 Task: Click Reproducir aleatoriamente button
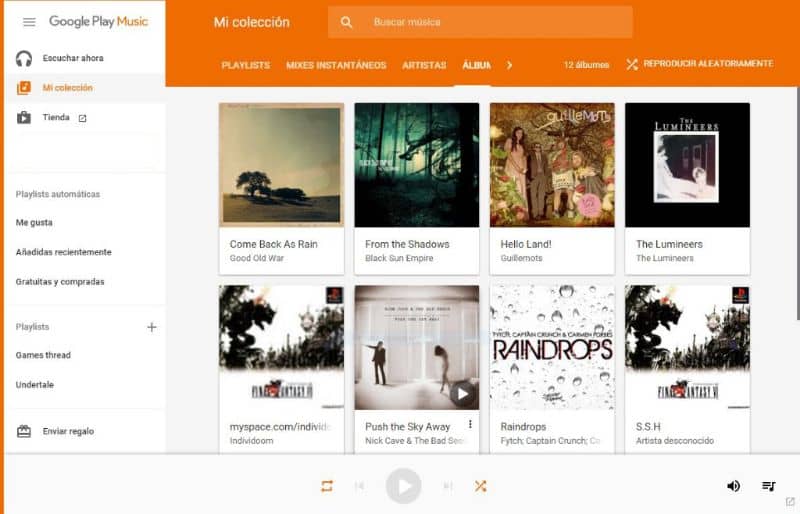tap(699, 64)
